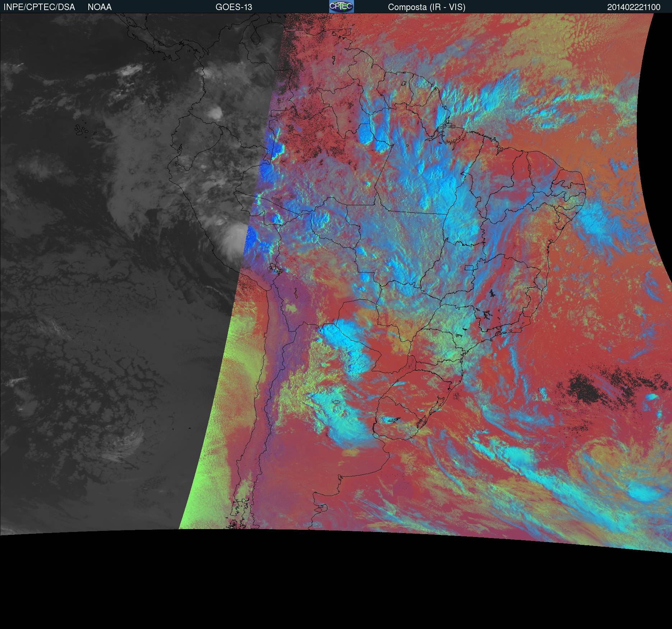Screen dimensions: 672x629
Task: Click the 201402221100 timestamp
Action: click(x=634, y=7)
